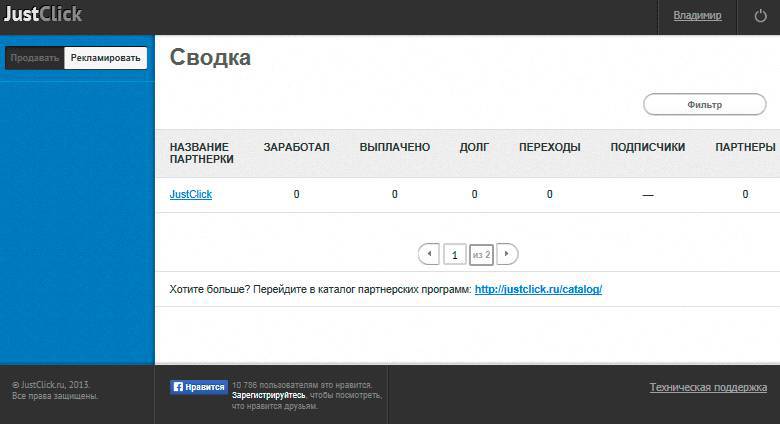Click ПЕРЕХОДЫ value 0 in JustClick row
This screenshot has height=424, width=780.
[x=550, y=195]
